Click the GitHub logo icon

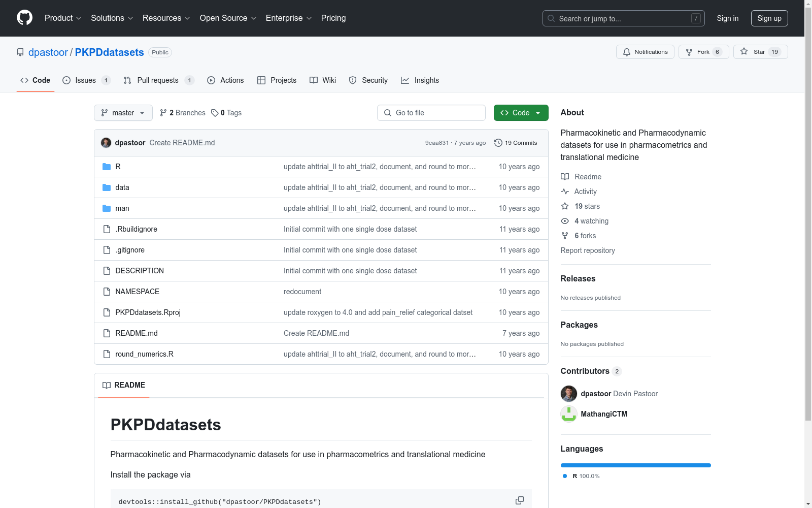pyautogui.click(x=24, y=18)
